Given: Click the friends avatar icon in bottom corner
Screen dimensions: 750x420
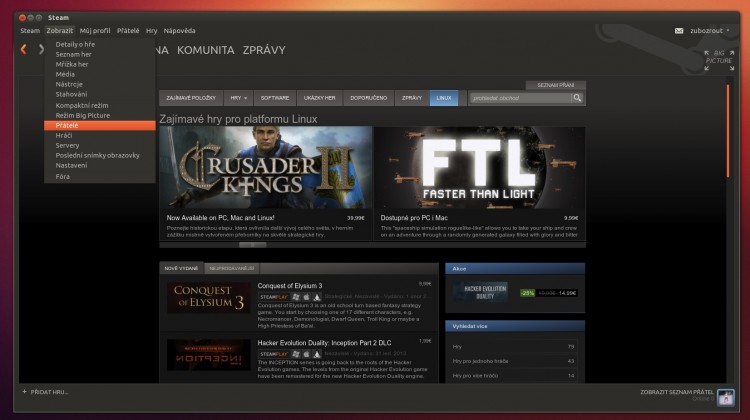Looking at the screenshot, I should 726,397.
